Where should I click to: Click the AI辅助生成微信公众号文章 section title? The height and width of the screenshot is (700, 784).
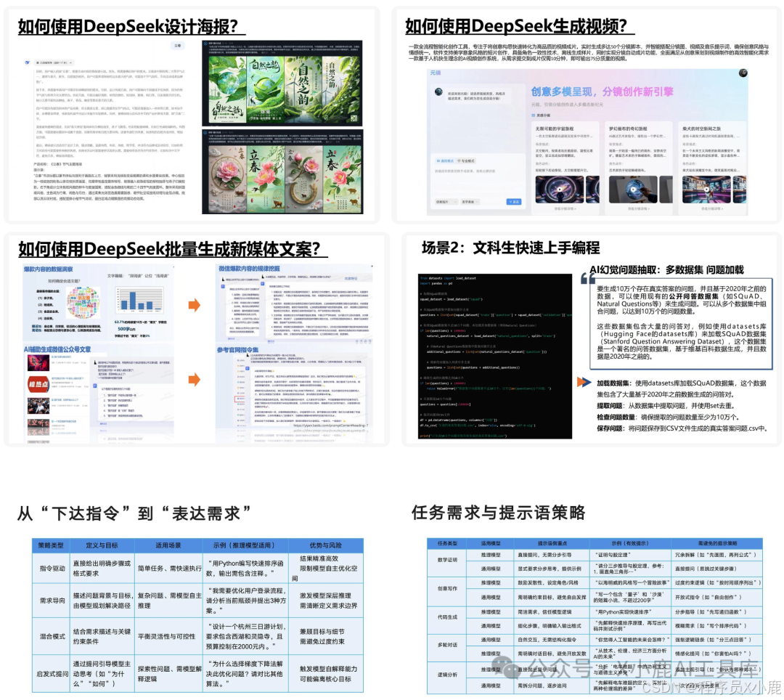pyautogui.click(x=57, y=349)
